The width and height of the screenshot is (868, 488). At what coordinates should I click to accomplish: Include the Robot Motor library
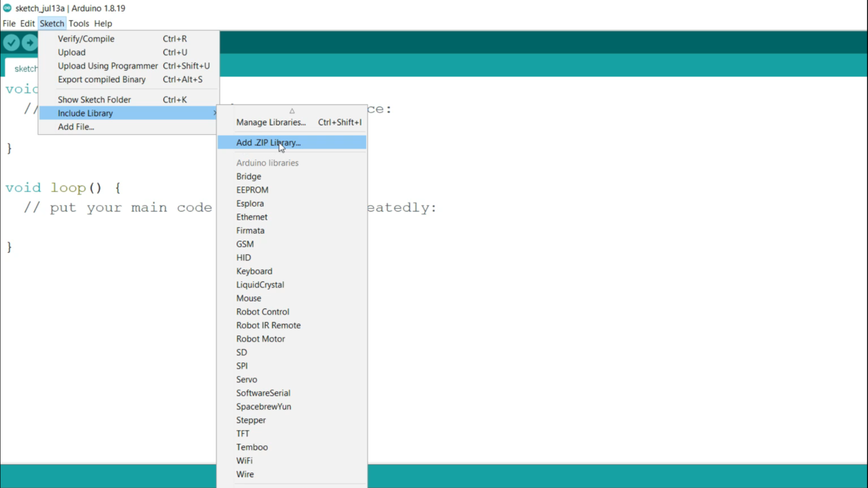point(292,339)
